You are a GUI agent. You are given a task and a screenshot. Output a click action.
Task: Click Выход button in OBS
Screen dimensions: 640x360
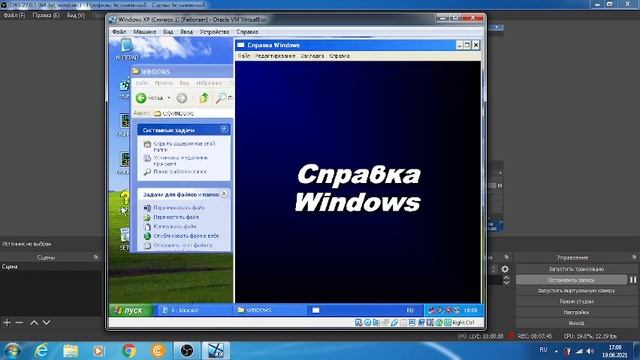[x=576, y=323]
